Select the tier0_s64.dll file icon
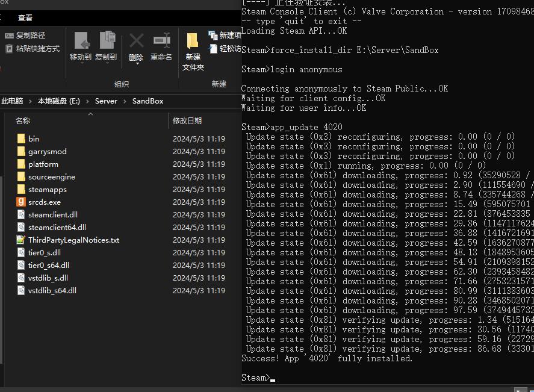This screenshot has width=534, height=392. click(21, 265)
